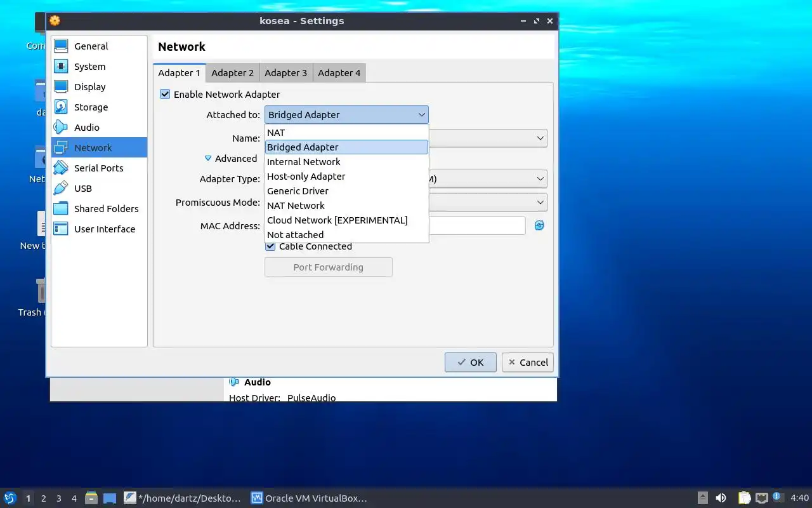Collapse the Advanced section triangle

click(x=207, y=159)
